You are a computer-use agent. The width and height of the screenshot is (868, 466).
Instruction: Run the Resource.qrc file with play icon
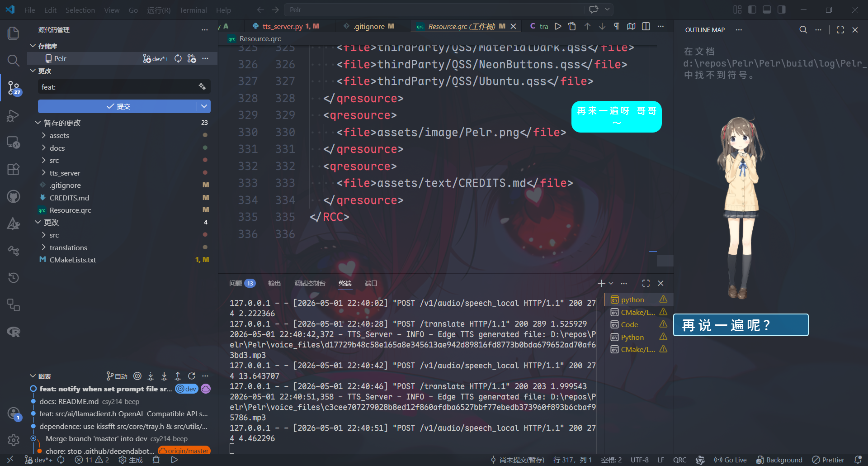(558, 26)
